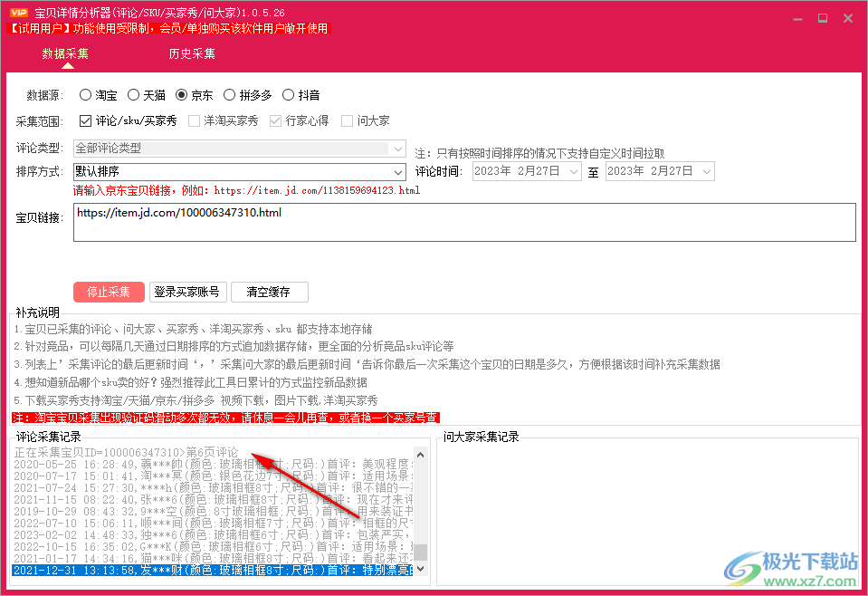
Task: Select the 抖音 data source
Action: (x=288, y=94)
